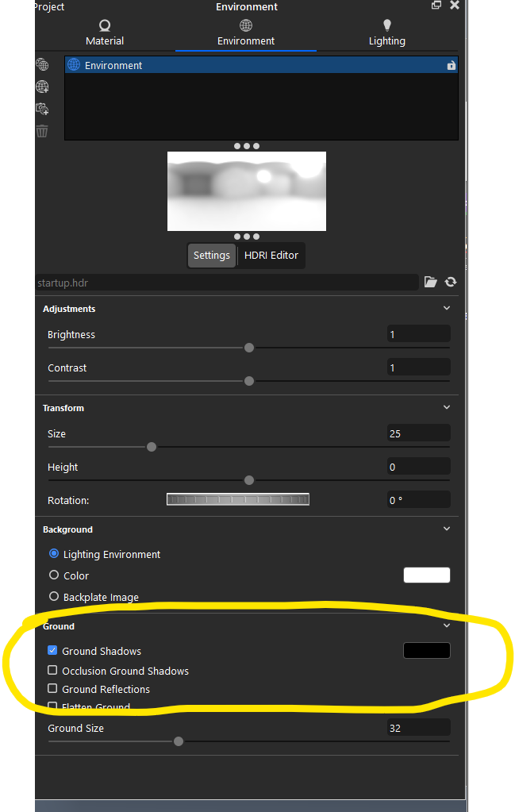Click the Height slider handle
Screen dimensions: 515x812
[249, 480]
